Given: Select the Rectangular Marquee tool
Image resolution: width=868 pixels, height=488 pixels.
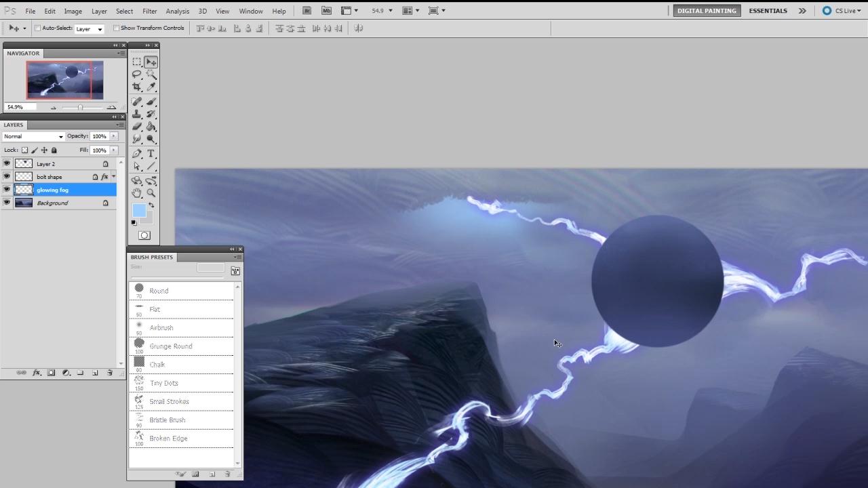Looking at the screenshot, I should point(137,62).
